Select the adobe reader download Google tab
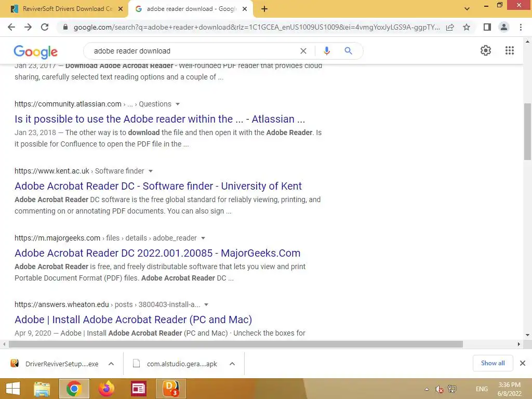The width and height of the screenshot is (532, 399). pyautogui.click(x=190, y=9)
